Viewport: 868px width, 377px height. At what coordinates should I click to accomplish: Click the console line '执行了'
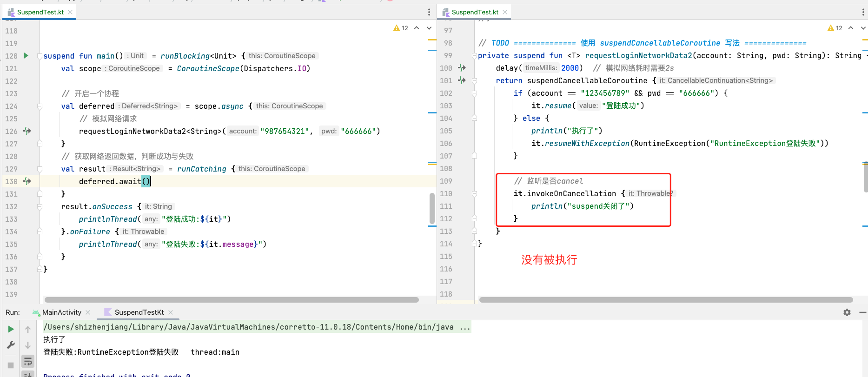point(54,339)
